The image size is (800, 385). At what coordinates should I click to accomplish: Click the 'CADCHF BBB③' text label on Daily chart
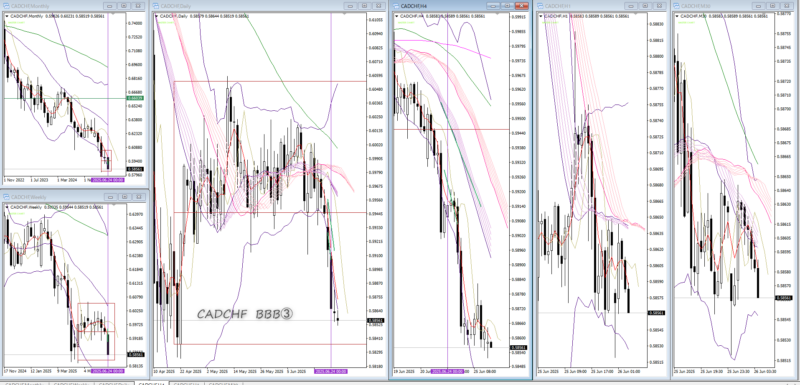click(246, 314)
